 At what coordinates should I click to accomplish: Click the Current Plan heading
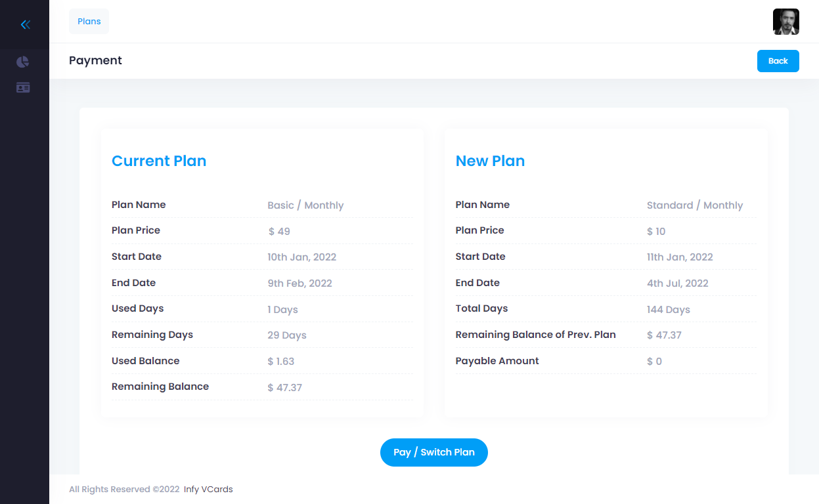click(159, 161)
